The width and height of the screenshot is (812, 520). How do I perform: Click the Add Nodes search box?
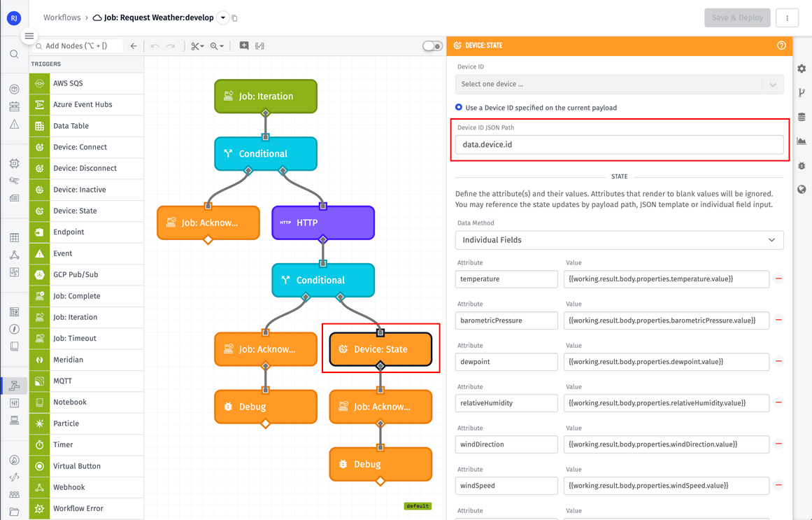78,46
